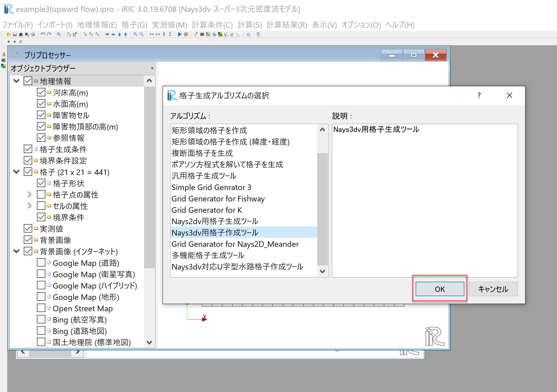This screenshot has width=557, height=392.
Task: Move view down with blue down arrow
Action: tap(126, 34)
